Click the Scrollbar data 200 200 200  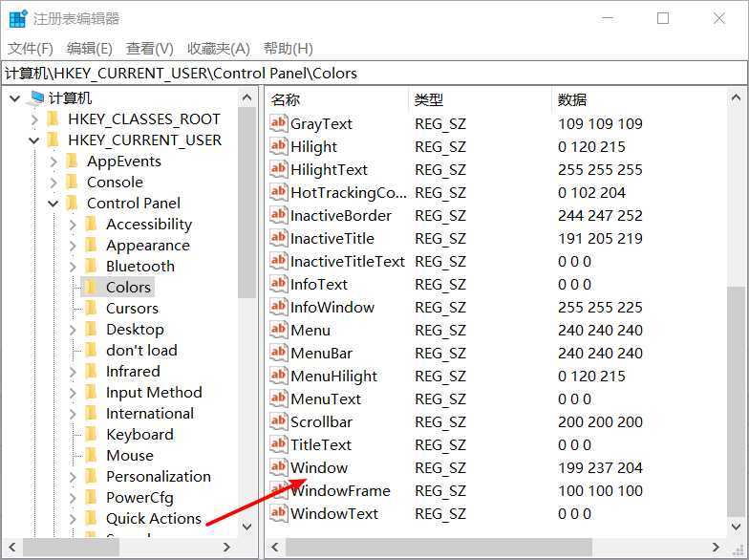tap(600, 421)
